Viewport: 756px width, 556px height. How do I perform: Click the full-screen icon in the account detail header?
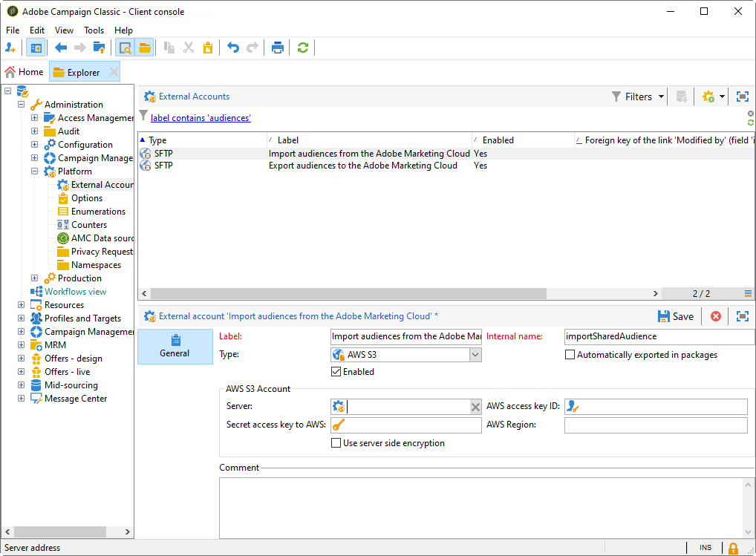pos(743,316)
